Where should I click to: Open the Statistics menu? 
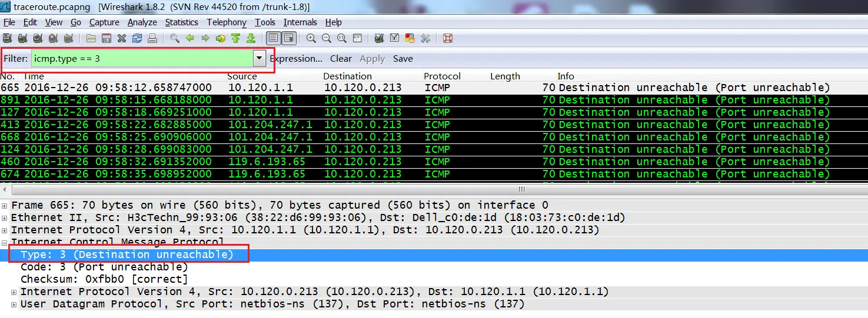coord(181,22)
